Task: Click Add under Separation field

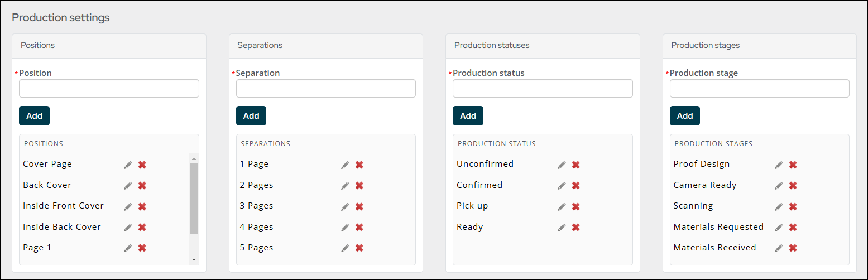Action: [x=251, y=116]
